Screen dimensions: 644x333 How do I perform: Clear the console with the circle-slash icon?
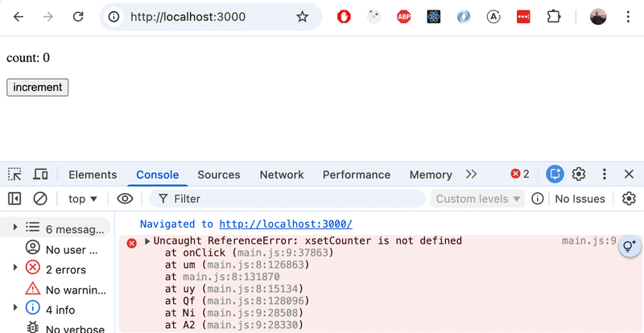pyautogui.click(x=40, y=199)
